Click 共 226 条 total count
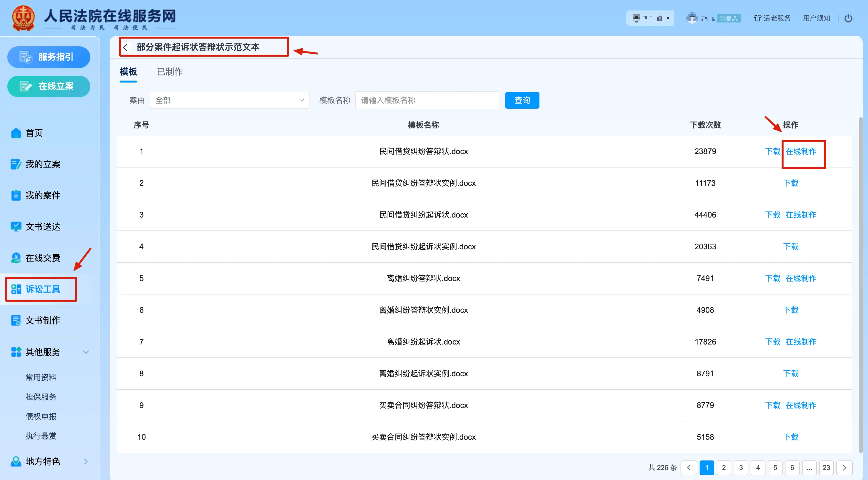This screenshot has height=480, width=868. tap(662, 468)
